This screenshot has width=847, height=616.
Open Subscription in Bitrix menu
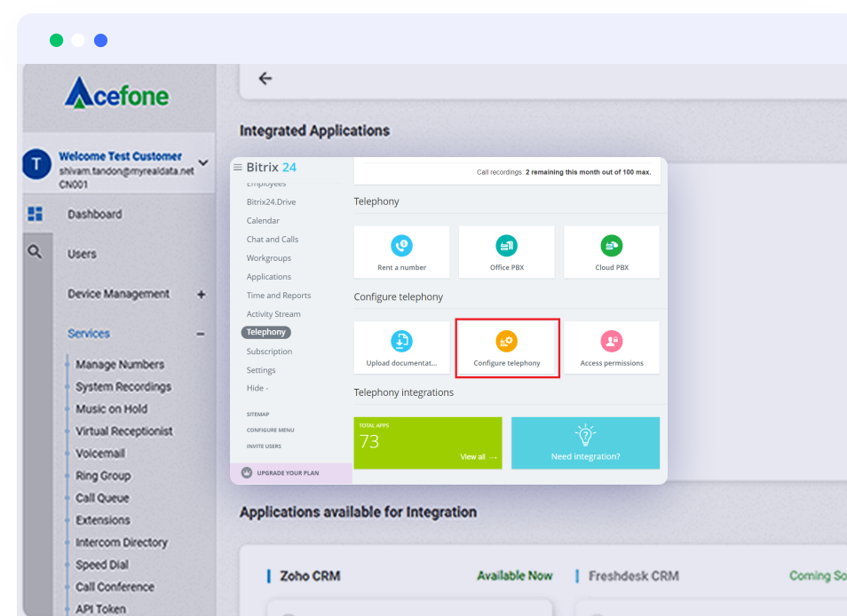(x=270, y=351)
